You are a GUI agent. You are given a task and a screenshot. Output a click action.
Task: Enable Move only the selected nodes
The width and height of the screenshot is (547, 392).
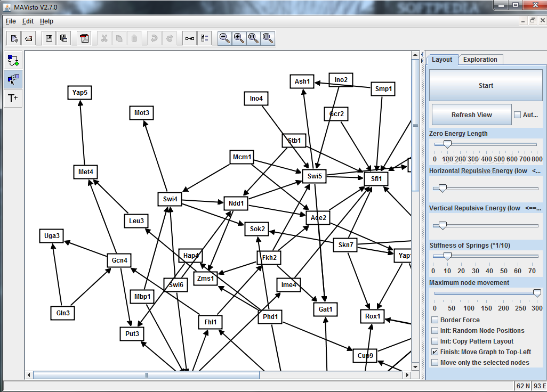(x=435, y=363)
